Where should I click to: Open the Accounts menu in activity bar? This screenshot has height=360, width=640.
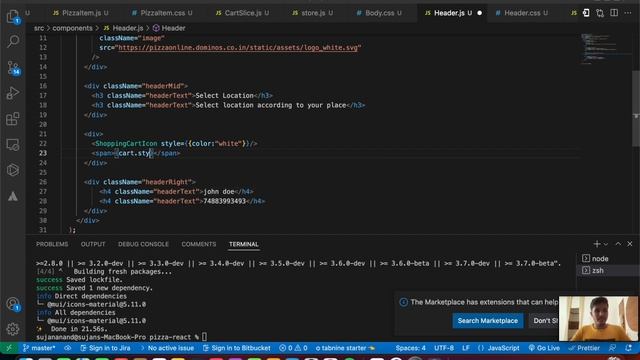(13, 304)
